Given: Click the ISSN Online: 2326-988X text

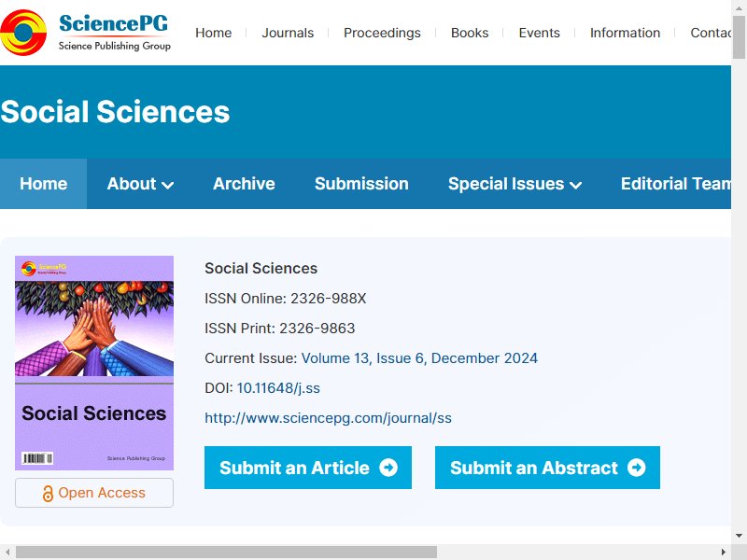Looking at the screenshot, I should (286, 299).
